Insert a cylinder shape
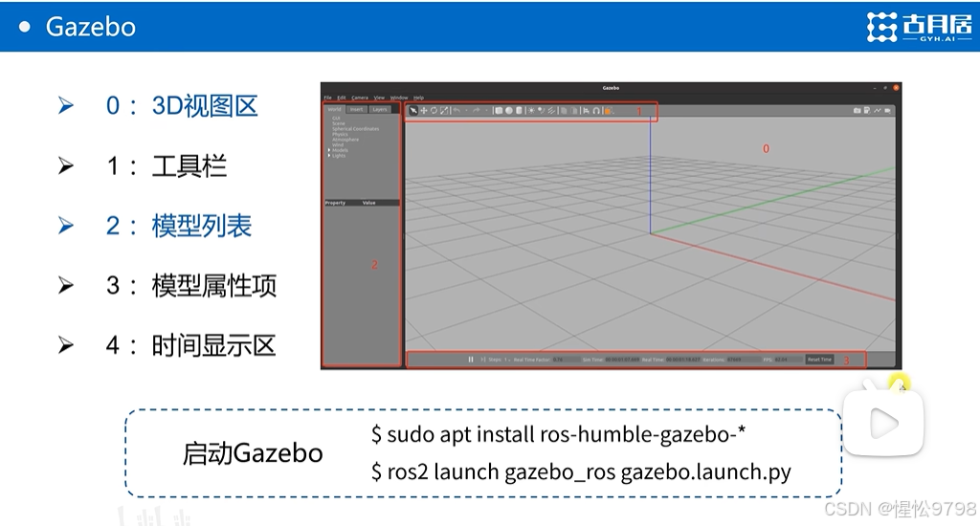Viewport: 980px width, 526px height. pos(519,111)
